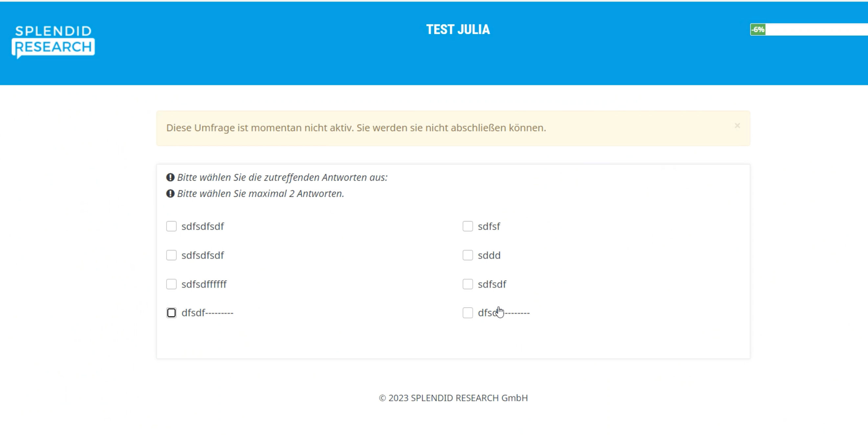The height and width of the screenshot is (435, 868).
Task: Dismiss the inactive survey warning with X
Action: coord(737,126)
